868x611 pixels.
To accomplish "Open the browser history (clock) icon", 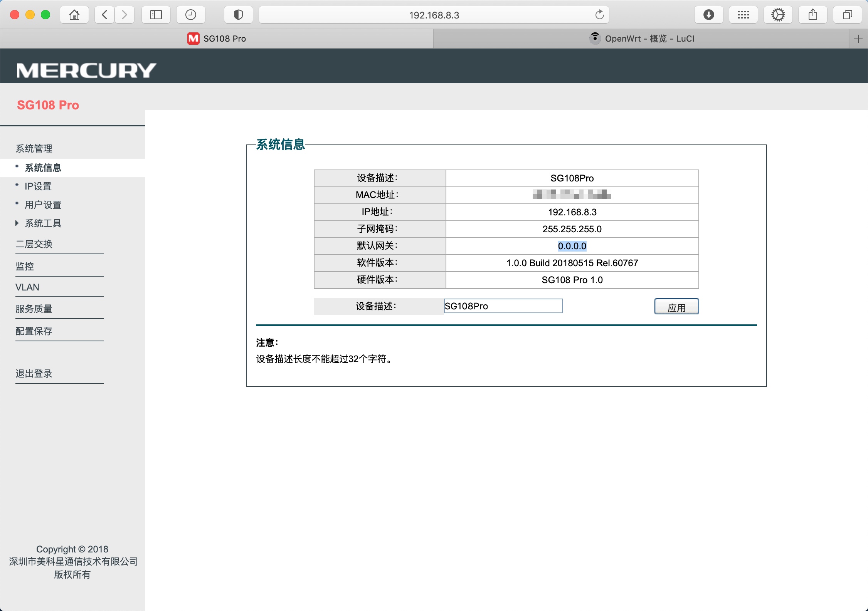I will click(190, 15).
